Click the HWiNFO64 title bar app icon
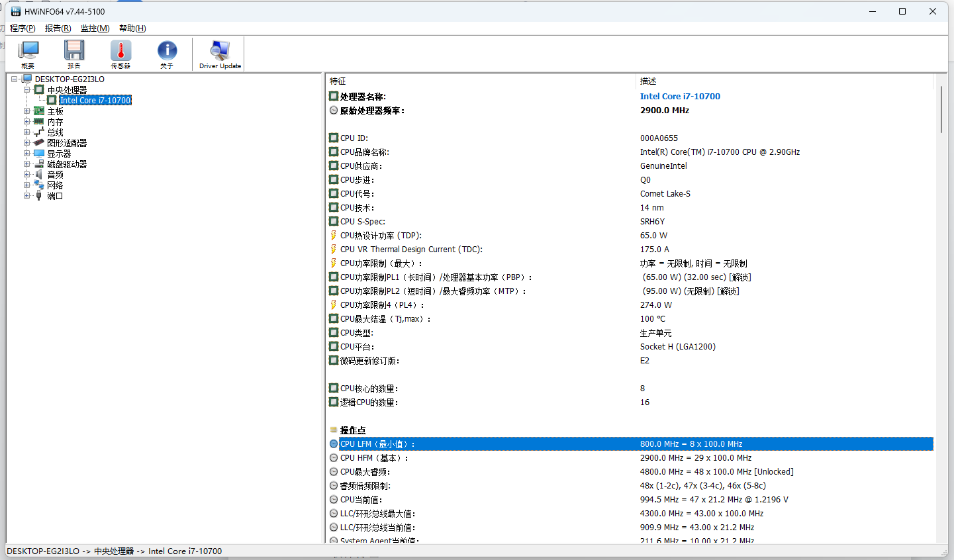This screenshot has width=954, height=560. tap(16, 11)
